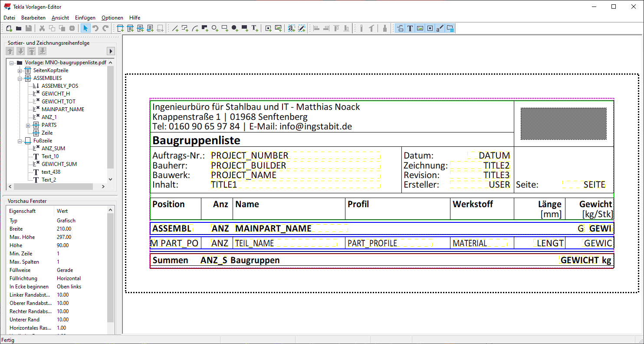Add a text element with T tool
The width and height of the screenshot is (644, 344).
[x=255, y=28]
